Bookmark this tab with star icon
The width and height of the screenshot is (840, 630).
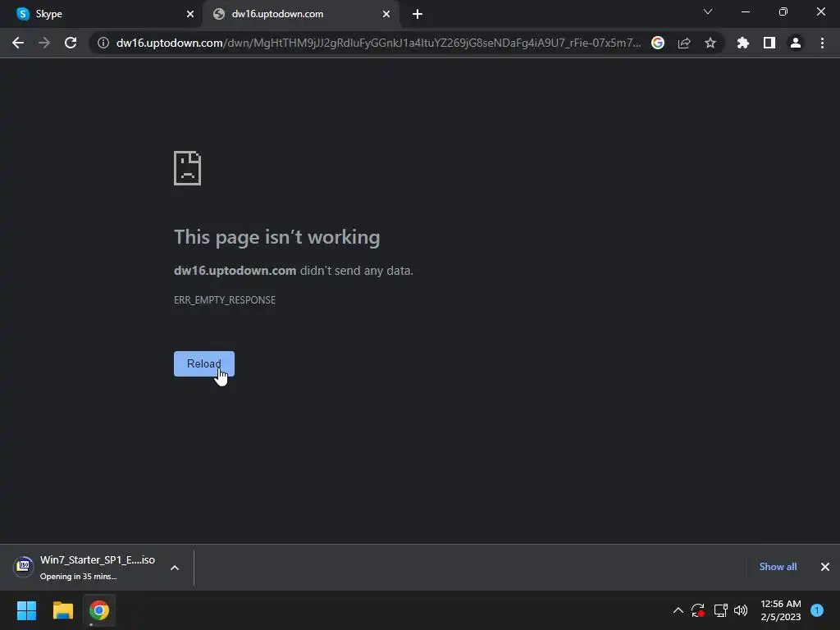pos(710,43)
